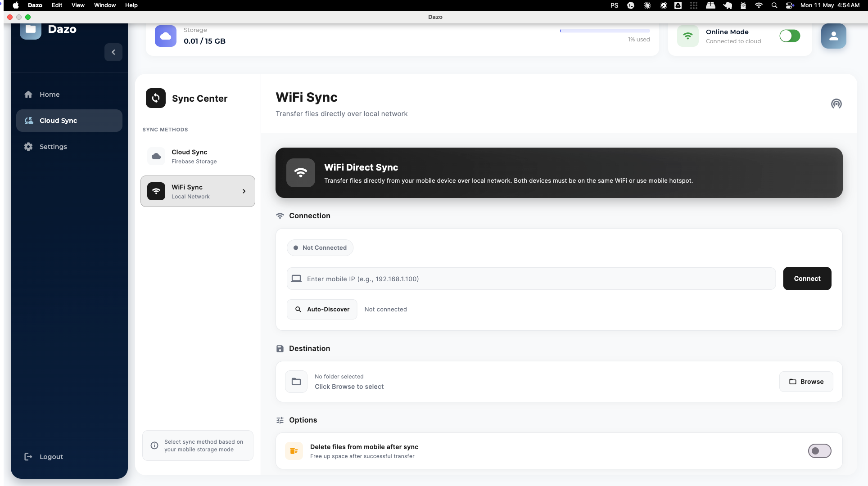Click the WiFi Direct Sync banner icon

tap(301, 173)
